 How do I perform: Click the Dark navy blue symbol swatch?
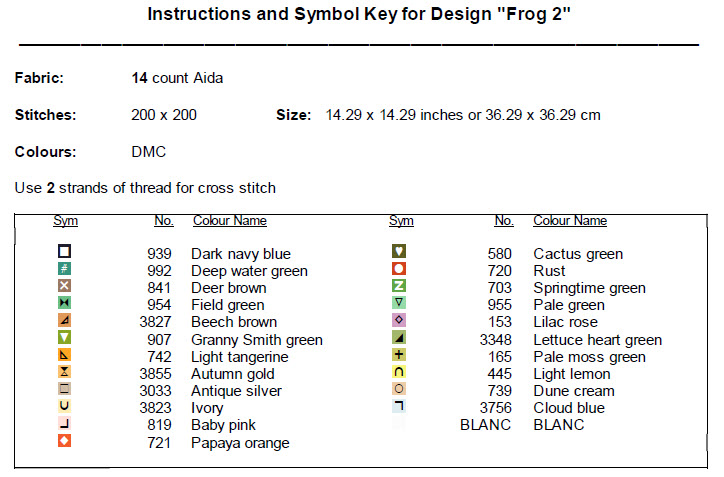65,252
